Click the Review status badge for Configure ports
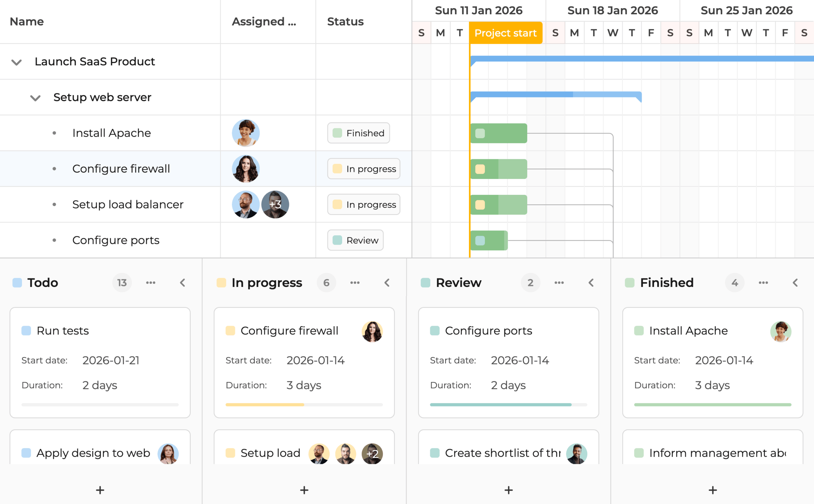This screenshot has height=504, width=814. click(355, 240)
